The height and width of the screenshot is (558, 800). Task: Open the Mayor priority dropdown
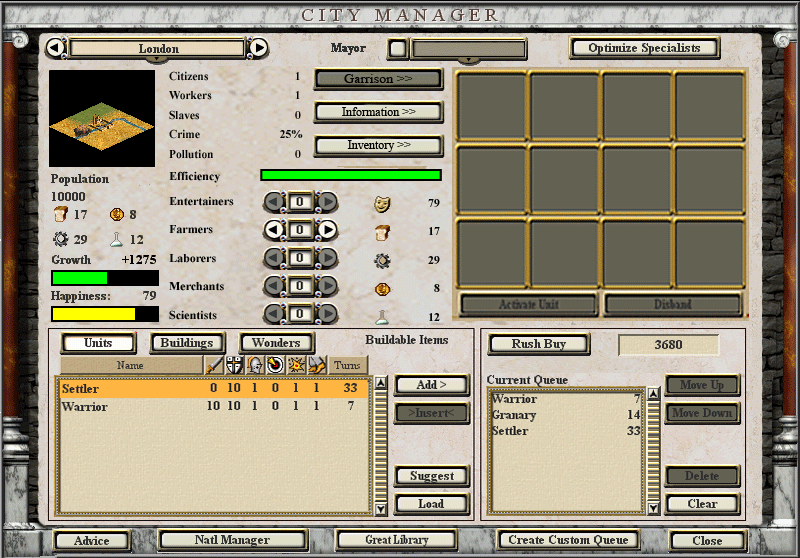pos(468,49)
